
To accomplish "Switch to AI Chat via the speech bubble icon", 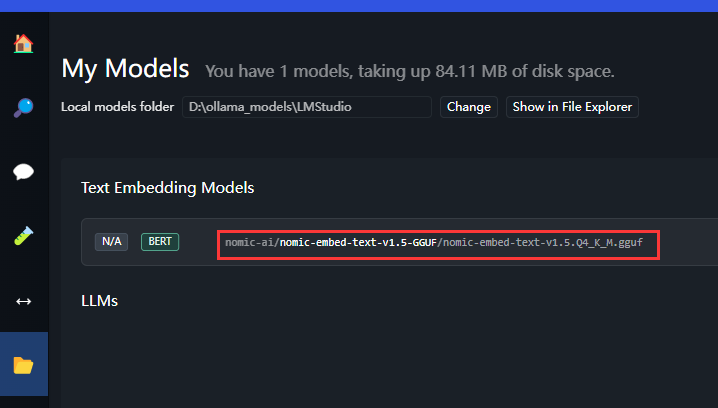I will 23,172.
